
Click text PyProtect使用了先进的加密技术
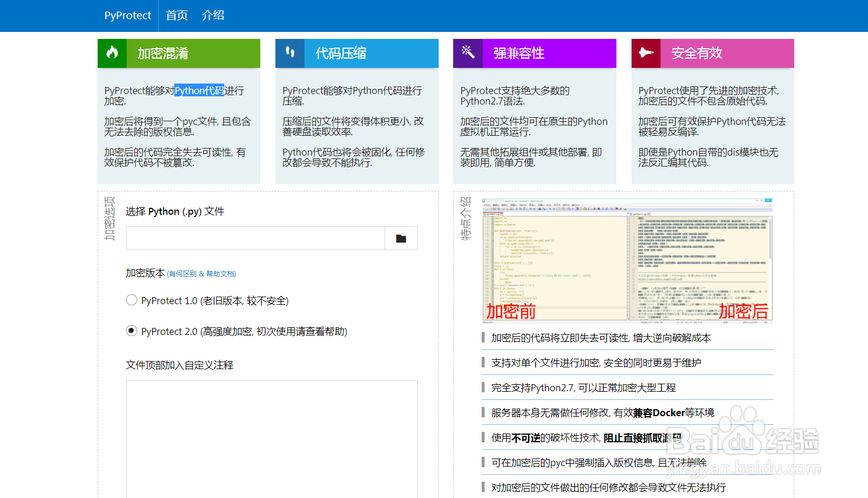pos(708,96)
